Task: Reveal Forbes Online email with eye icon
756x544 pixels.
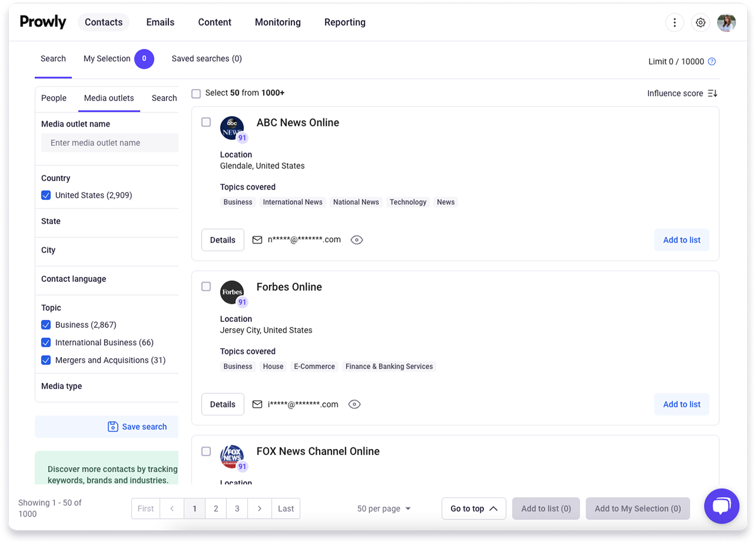Action: coord(354,404)
